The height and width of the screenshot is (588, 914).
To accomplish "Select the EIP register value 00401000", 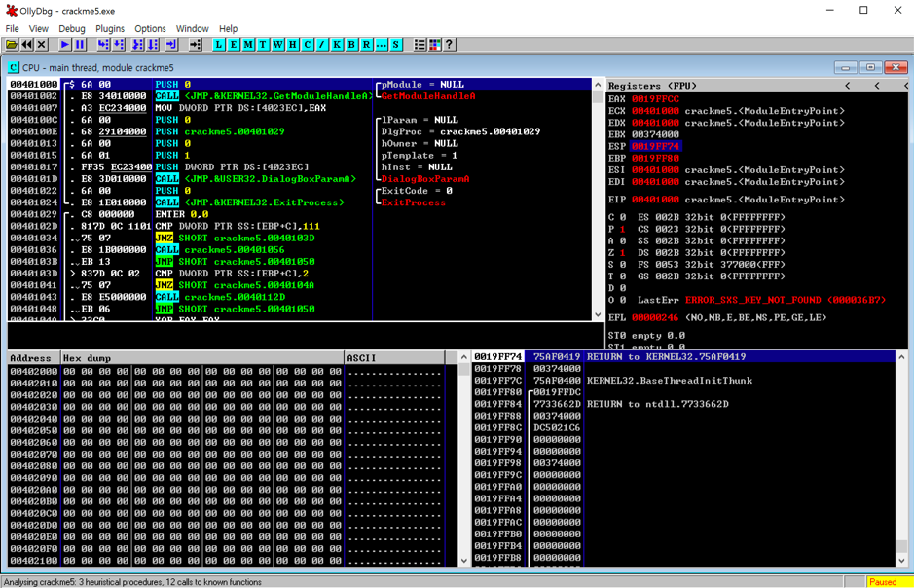I will (x=655, y=200).
